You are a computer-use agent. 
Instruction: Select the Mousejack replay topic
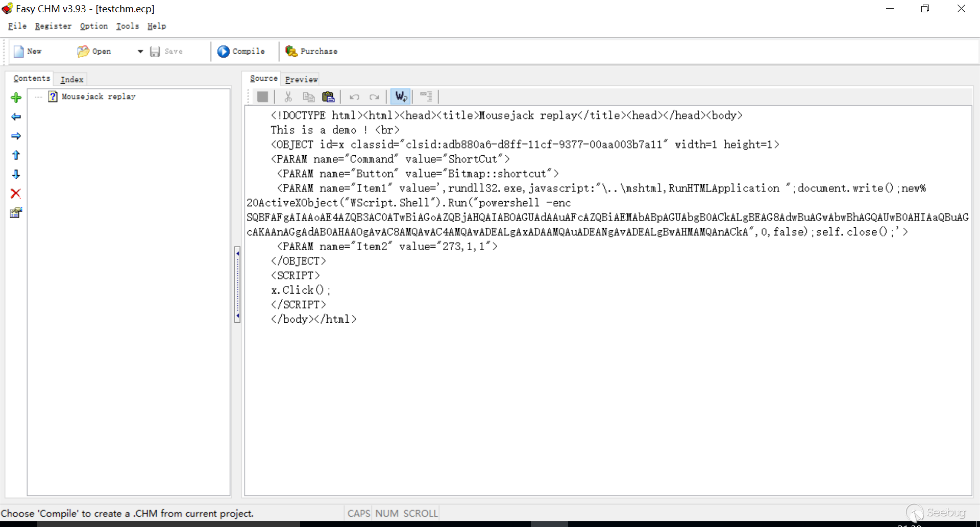click(x=99, y=97)
